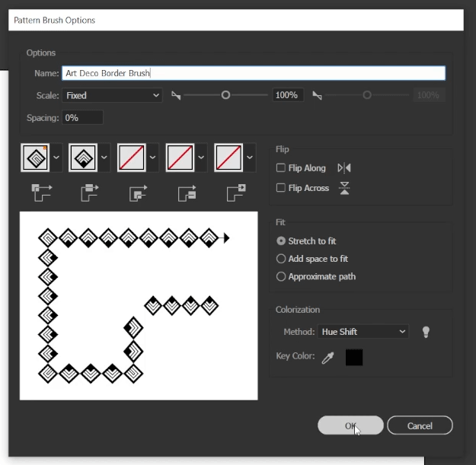The height and width of the screenshot is (465, 476).
Task: Click the black Key Color swatch
Action: click(x=354, y=357)
